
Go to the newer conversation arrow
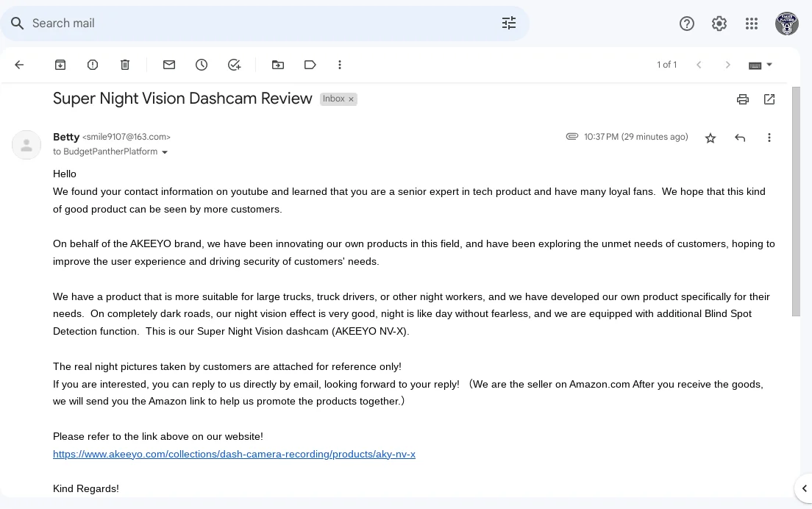pyautogui.click(x=699, y=65)
